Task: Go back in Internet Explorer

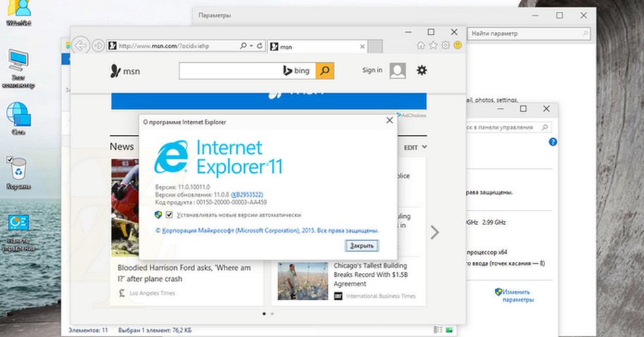Action: pyautogui.click(x=81, y=46)
